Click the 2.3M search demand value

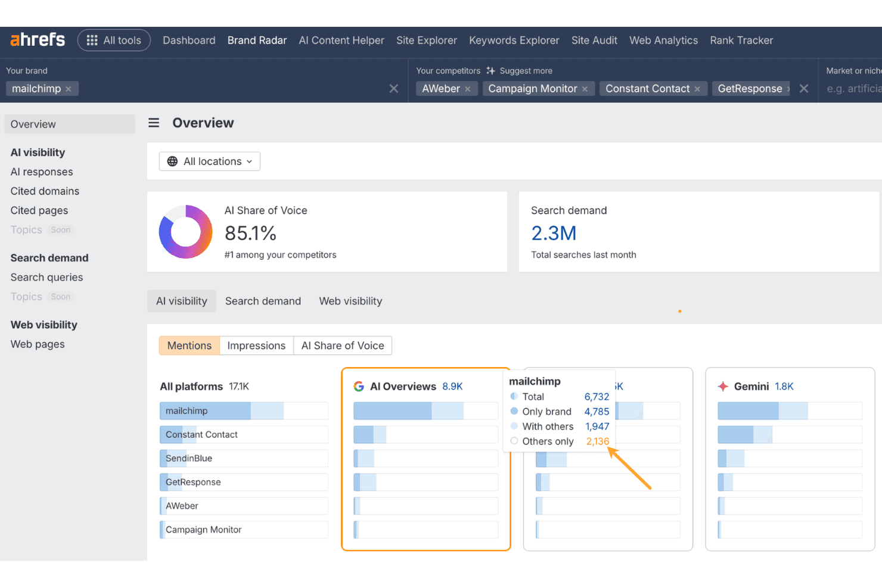point(554,233)
